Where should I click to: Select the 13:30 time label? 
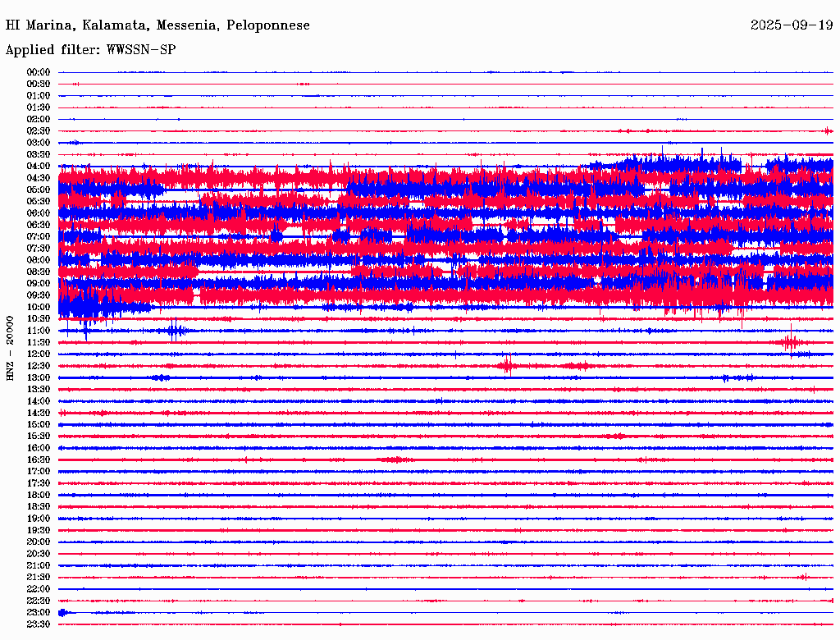point(39,390)
